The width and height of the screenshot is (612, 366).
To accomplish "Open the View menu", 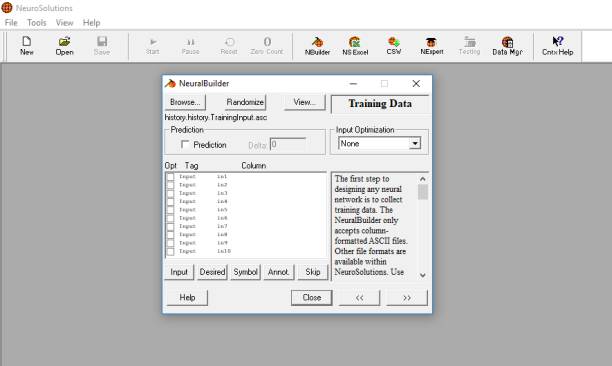I will tap(64, 23).
